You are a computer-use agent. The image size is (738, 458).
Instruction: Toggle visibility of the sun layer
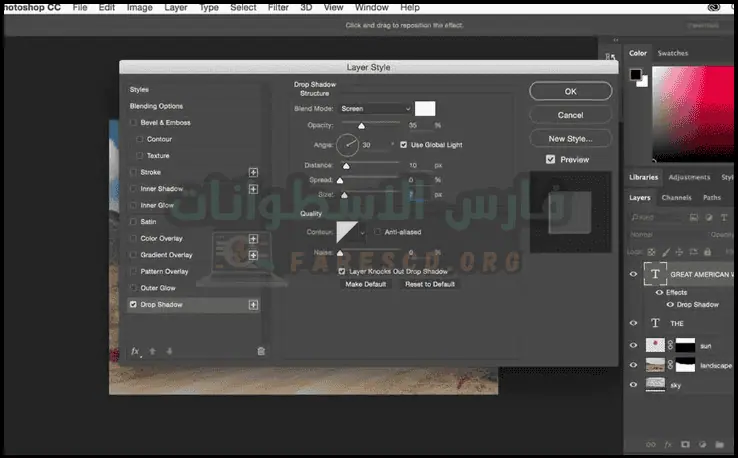(x=633, y=345)
